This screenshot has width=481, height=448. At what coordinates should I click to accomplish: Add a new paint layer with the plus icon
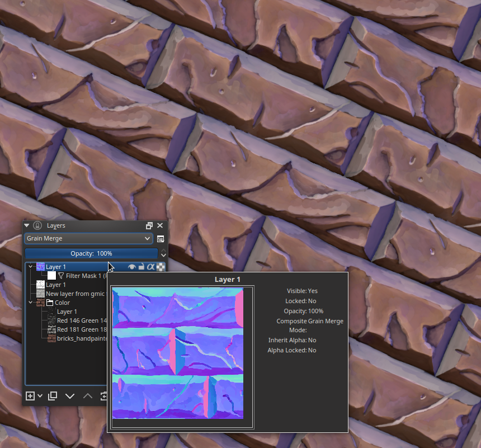31,396
